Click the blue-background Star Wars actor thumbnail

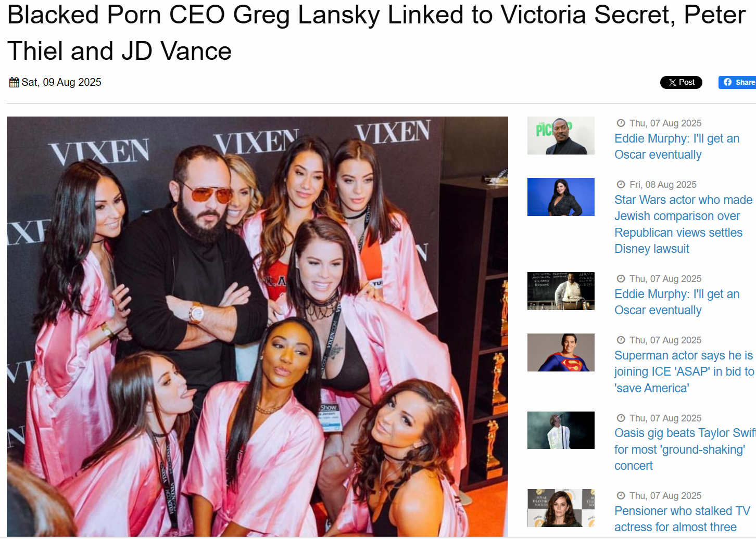pos(561,197)
